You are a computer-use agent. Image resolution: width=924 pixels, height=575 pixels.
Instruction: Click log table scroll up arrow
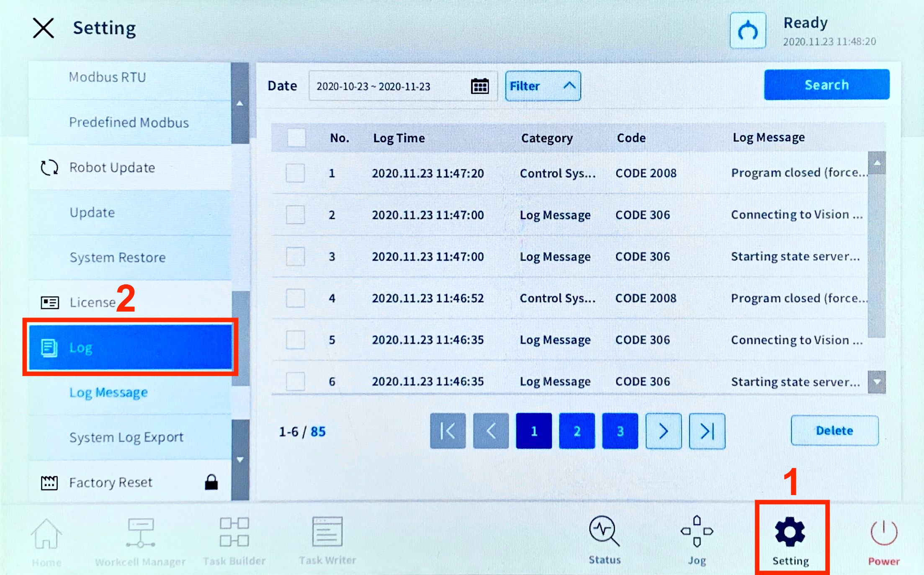pyautogui.click(x=877, y=163)
